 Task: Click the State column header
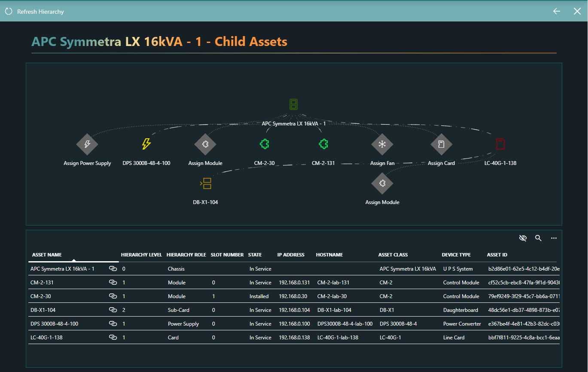(x=255, y=255)
